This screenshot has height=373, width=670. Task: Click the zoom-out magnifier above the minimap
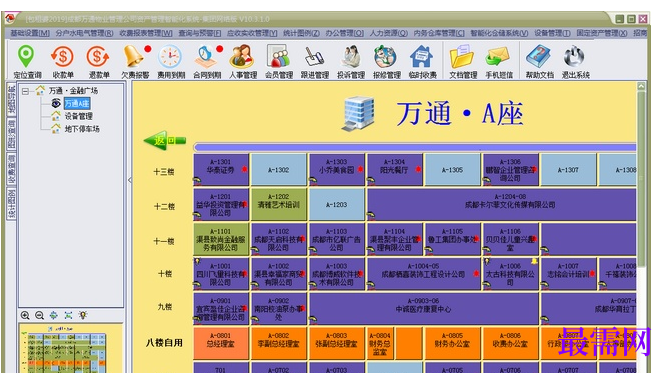39,315
